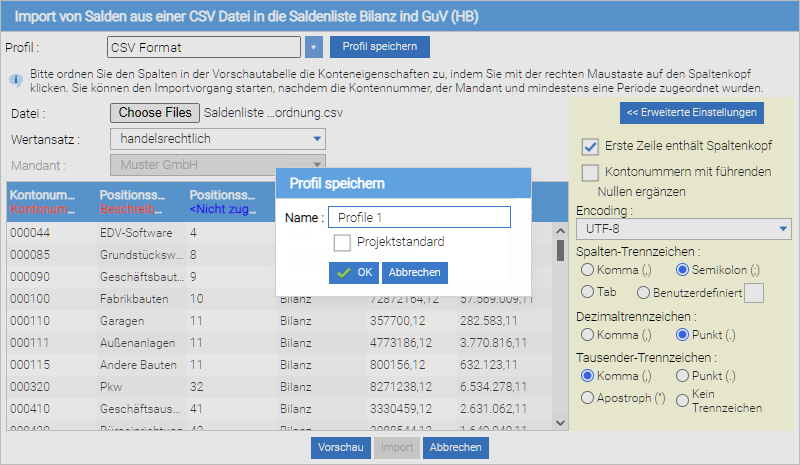Screen dimensions: 800x465
Task: Click the Name input field in dialog
Action: tap(419, 217)
